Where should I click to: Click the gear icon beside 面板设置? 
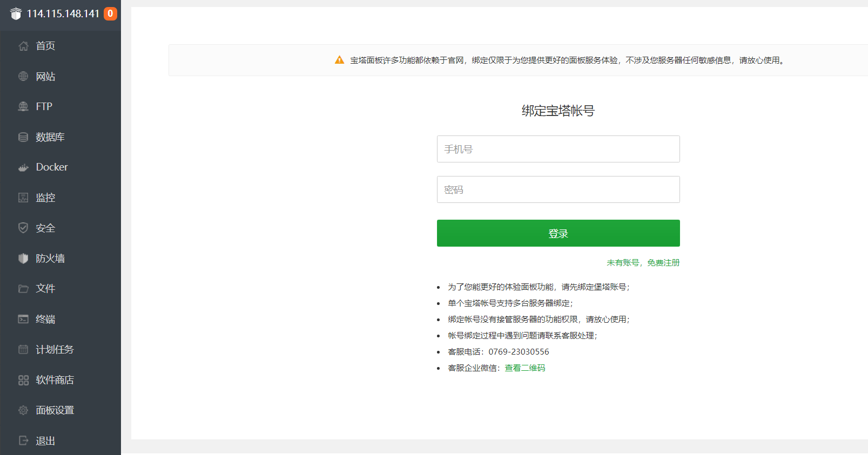(23, 410)
